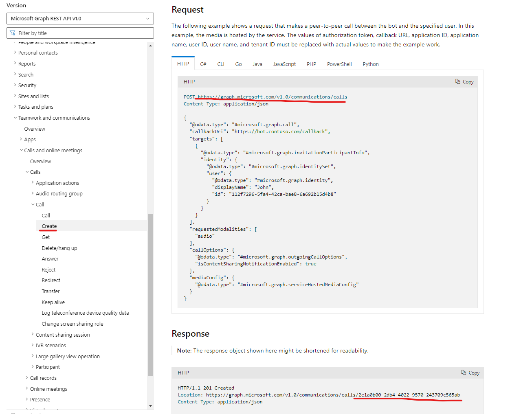The width and height of the screenshot is (532, 414).
Task: Click the bot.contoso.com callback URL in code
Action: tap(280, 131)
